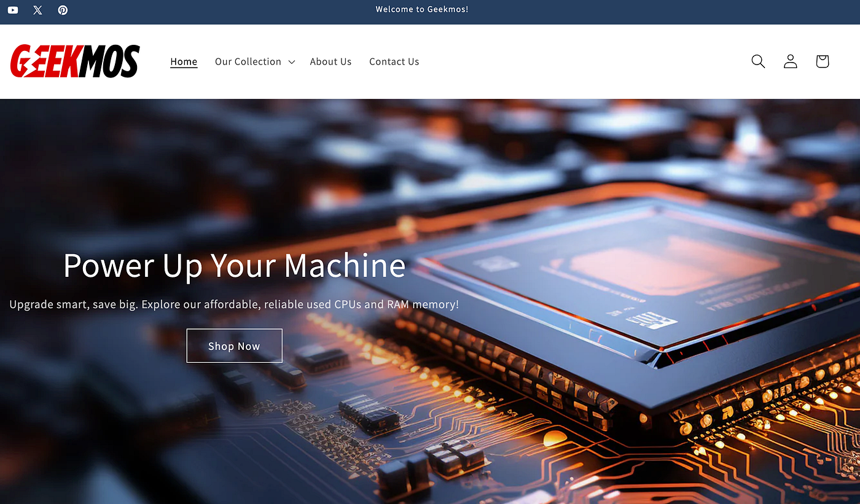Expand the Our Collection dropdown menu

(255, 62)
